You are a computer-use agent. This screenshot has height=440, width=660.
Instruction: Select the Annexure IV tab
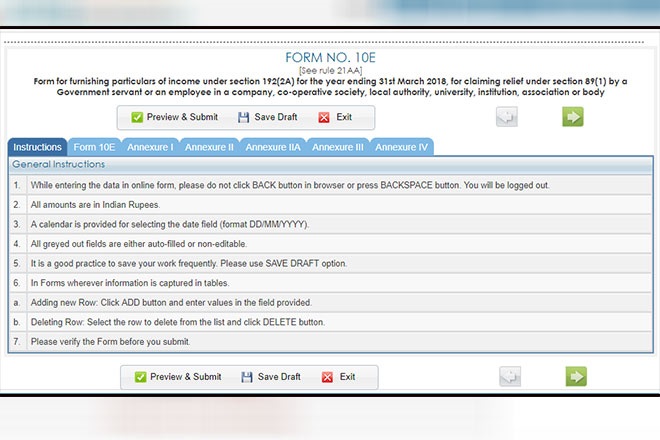[401, 147]
